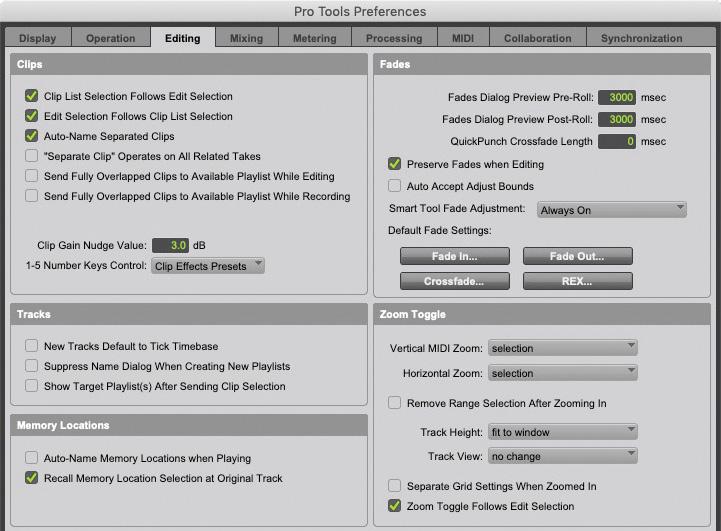Open the Horizontal Zoom dropdown
Image resolution: width=721 pixels, height=531 pixels.
point(563,373)
